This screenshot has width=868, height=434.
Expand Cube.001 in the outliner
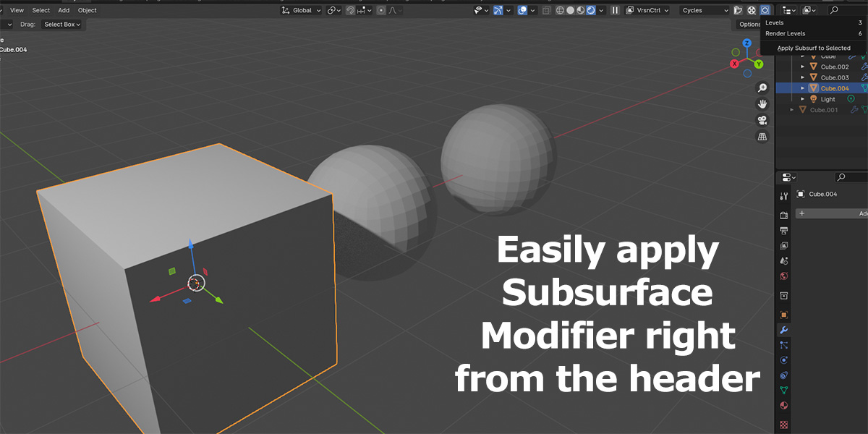tap(792, 110)
